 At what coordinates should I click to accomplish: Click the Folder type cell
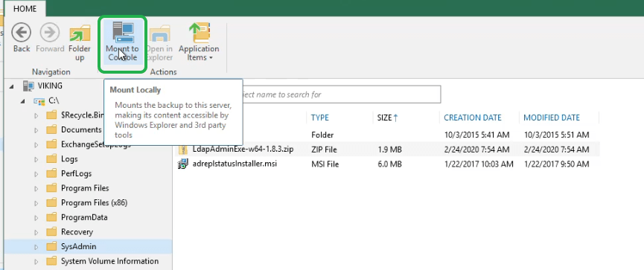click(322, 135)
